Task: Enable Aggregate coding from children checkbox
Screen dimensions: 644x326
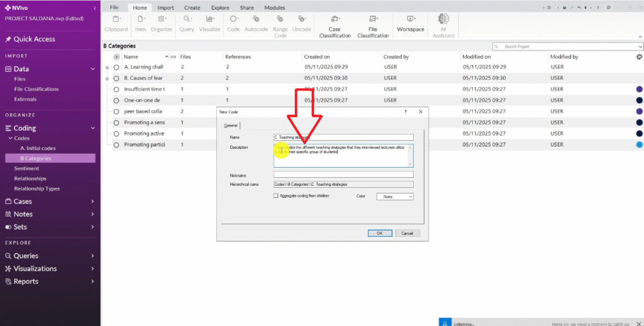Action: 275,196
